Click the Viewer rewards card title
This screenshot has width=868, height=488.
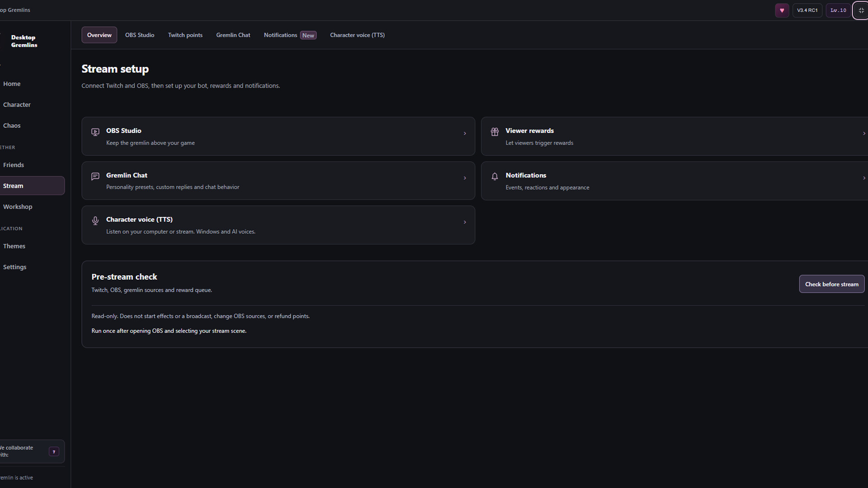tap(529, 131)
